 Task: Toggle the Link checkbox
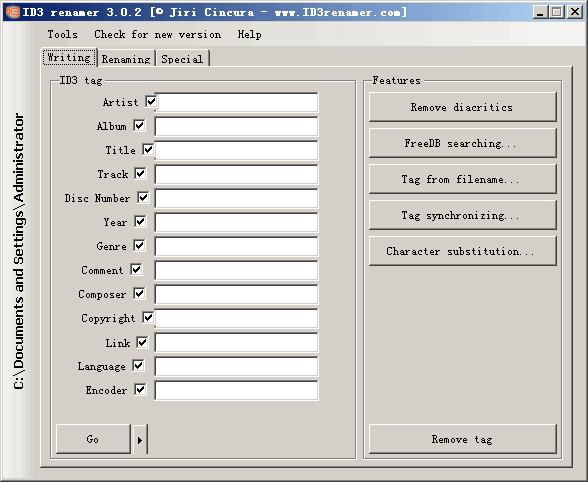point(142,342)
